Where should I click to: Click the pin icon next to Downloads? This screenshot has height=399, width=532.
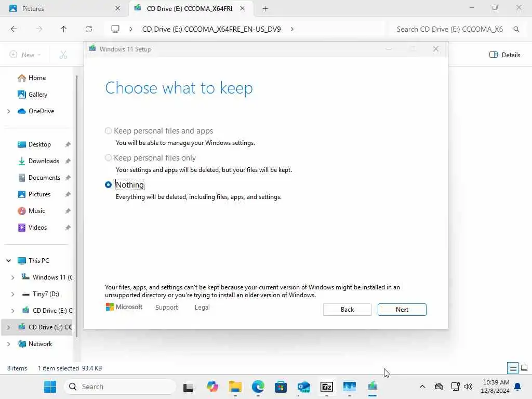[x=68, y=161]
